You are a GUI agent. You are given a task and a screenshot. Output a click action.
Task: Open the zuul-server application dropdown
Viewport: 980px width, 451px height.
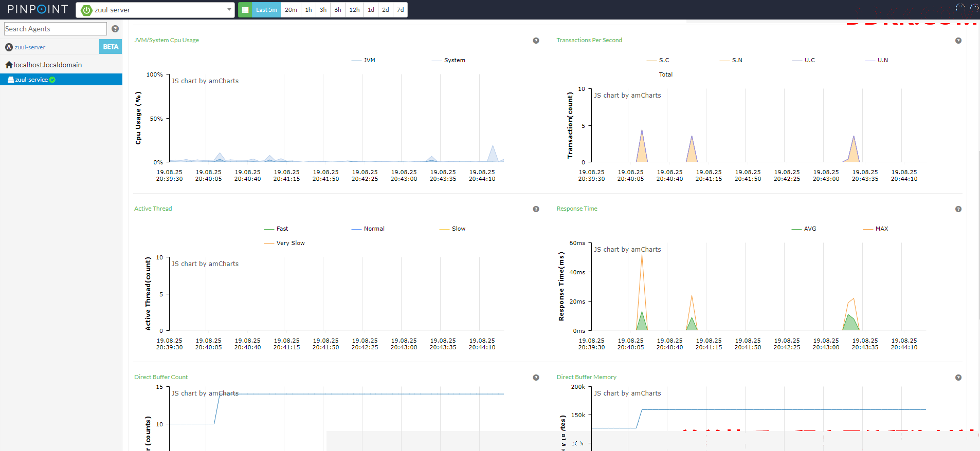pyautogui.click(x=155, y=10)
